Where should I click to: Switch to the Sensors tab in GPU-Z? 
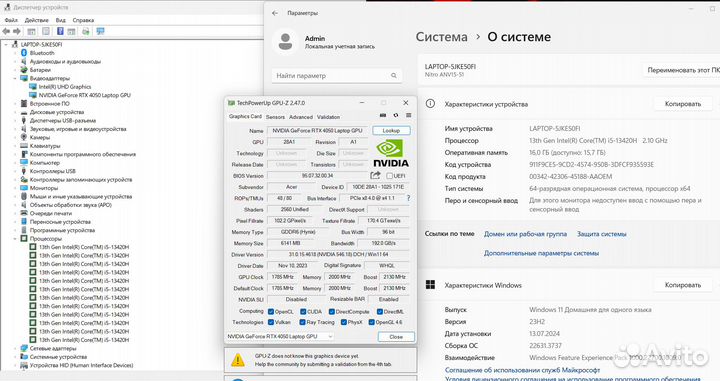(275, 117)
